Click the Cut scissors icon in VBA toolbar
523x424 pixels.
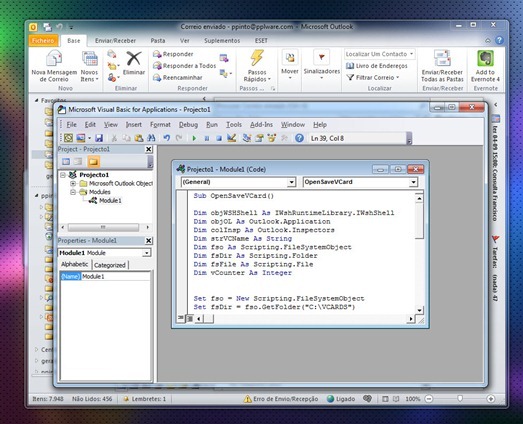pyautogui.click(x=114, y=138)
